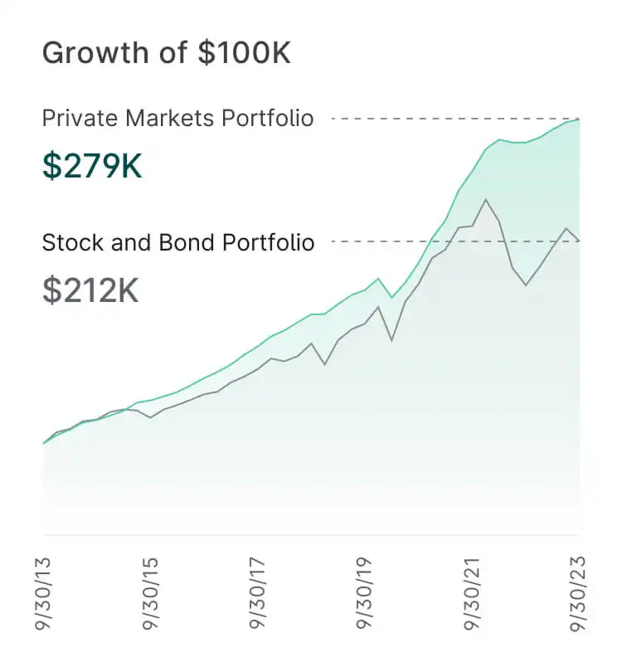This screenshot has height=672, width=622.
Task: Click the starting point of both lines
Action: 44,444
